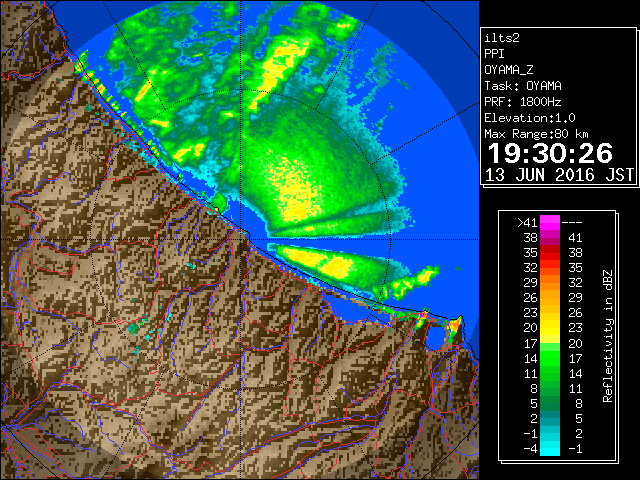Select the "PPI" scan type text
640x480 pixels.
pos(494,54)
